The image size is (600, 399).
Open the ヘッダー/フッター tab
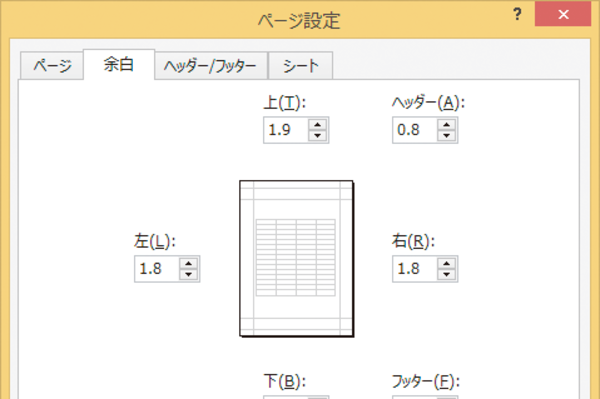(x=211, y=66)
